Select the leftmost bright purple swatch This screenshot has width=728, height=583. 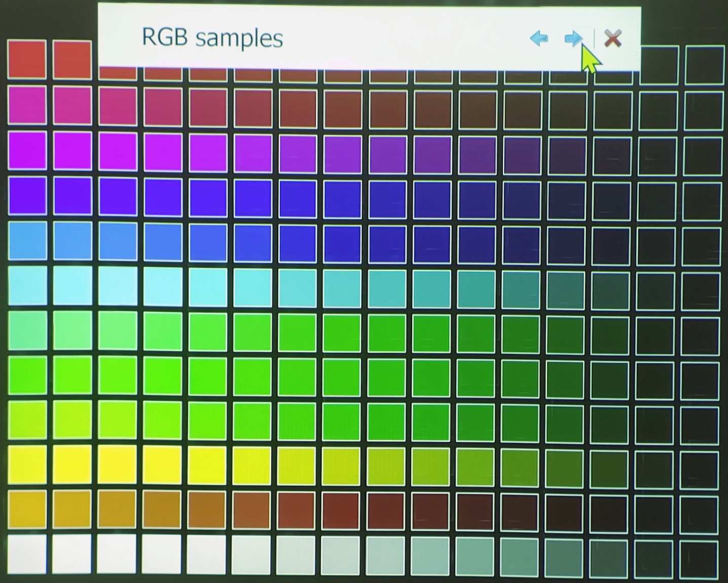[x=27, y=151]
